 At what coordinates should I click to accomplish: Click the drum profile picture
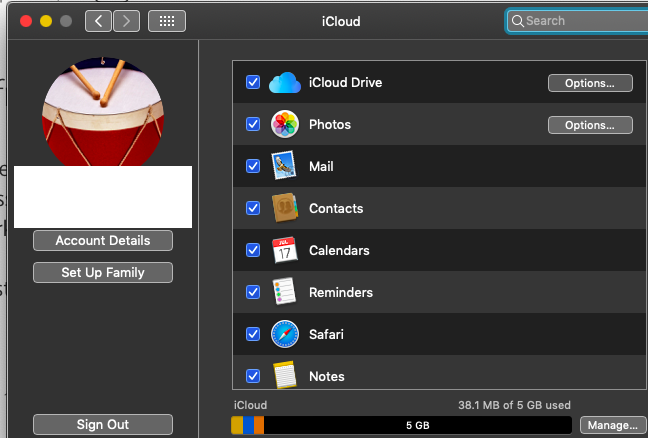(103, 112)
